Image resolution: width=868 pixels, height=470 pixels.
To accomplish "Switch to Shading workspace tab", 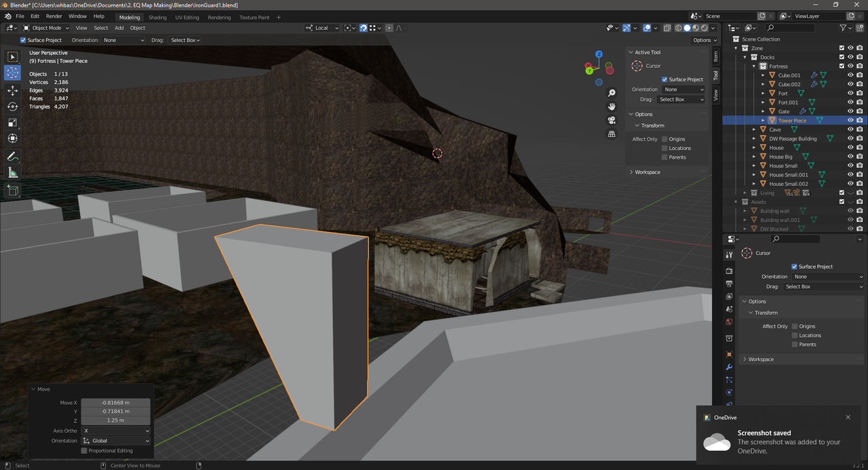I will [157, 17].
